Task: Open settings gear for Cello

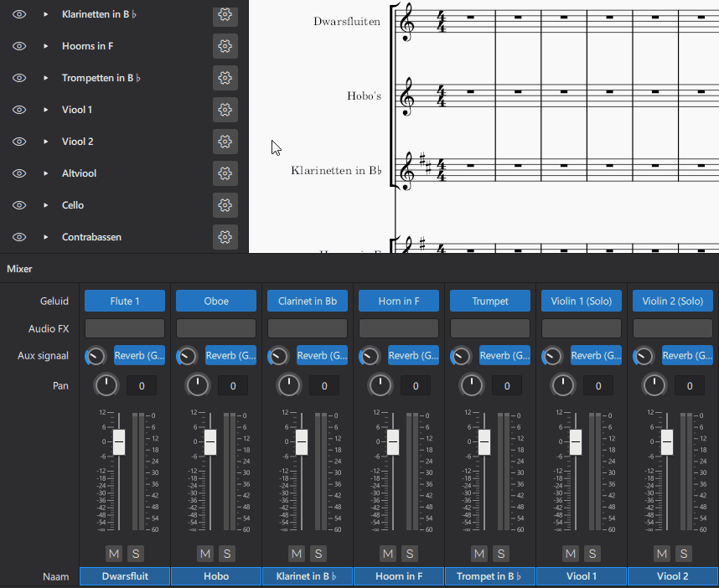Action: pyautogui.click(x=225, y=205)
